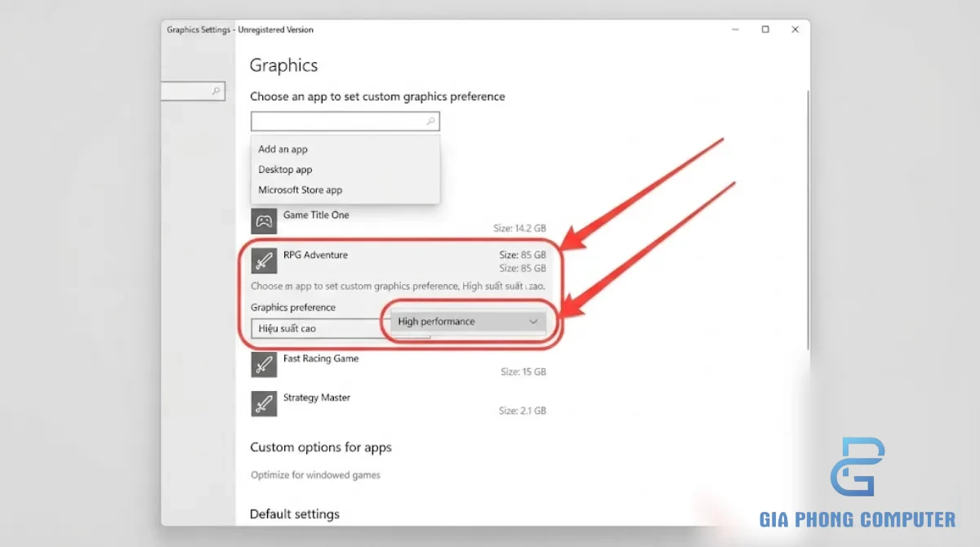Open the Hiệu suất cao combo box
The image size is (980, 547).
click(318, 328)
